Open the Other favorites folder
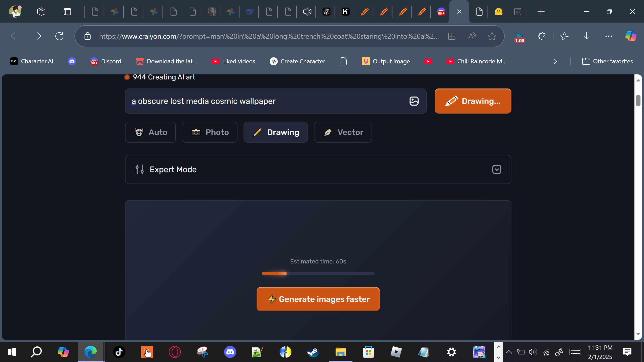Screen dimensions: 644x362 tap(607, 61)
